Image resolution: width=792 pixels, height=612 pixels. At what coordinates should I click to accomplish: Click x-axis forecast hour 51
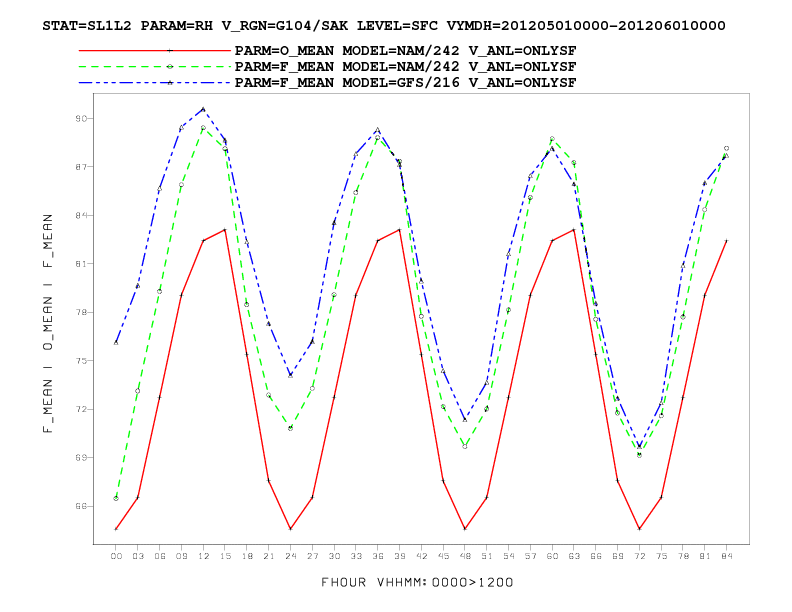[487, 556]
